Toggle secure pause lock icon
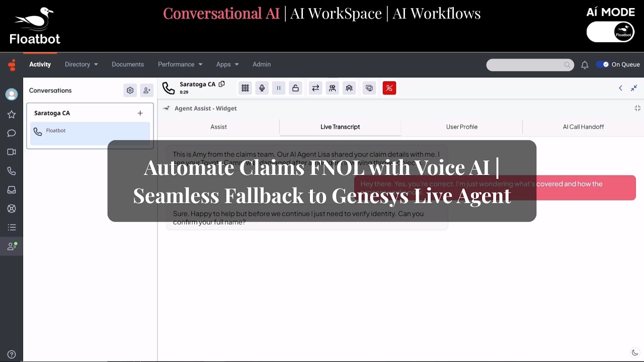 click(295, 88)
